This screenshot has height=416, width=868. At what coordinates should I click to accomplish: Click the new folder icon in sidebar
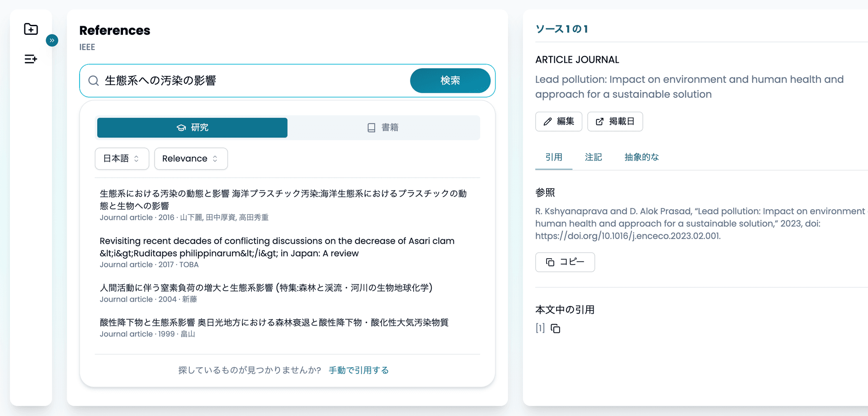pos(31,29)
